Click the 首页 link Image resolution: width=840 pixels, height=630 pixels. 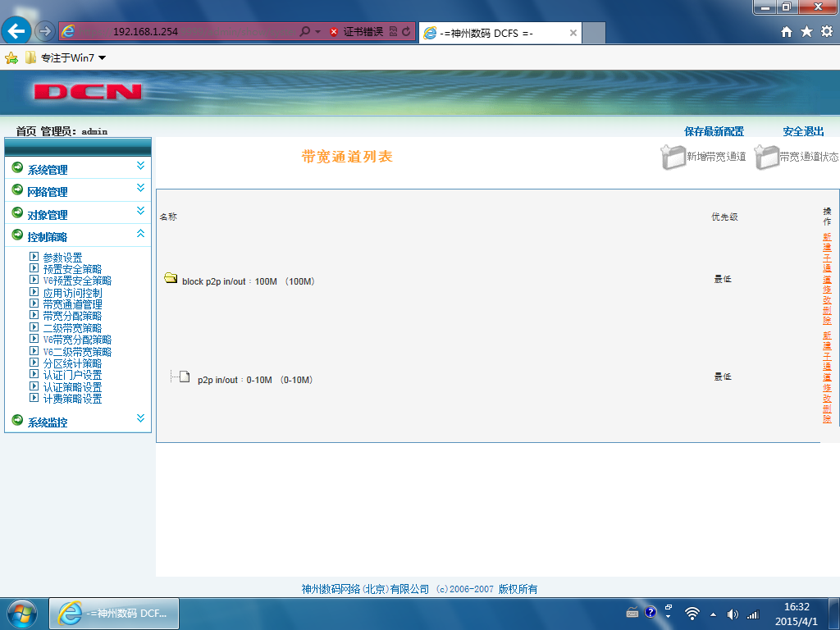point(26,131)
